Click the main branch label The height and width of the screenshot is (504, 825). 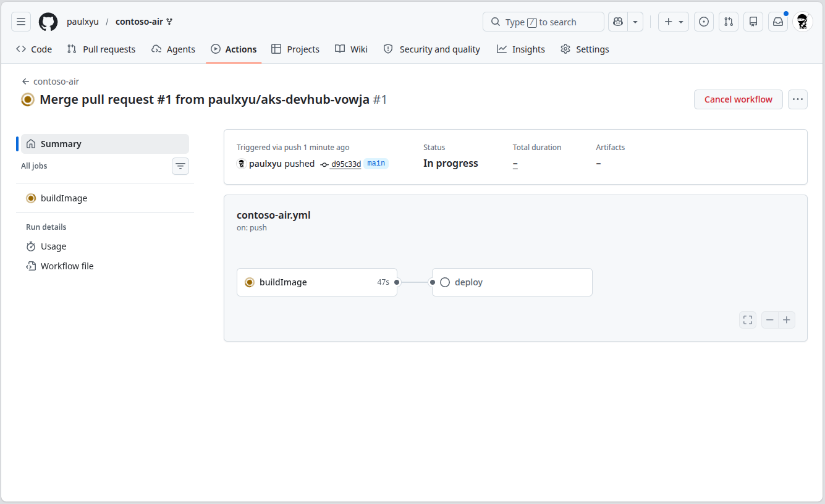376,164
